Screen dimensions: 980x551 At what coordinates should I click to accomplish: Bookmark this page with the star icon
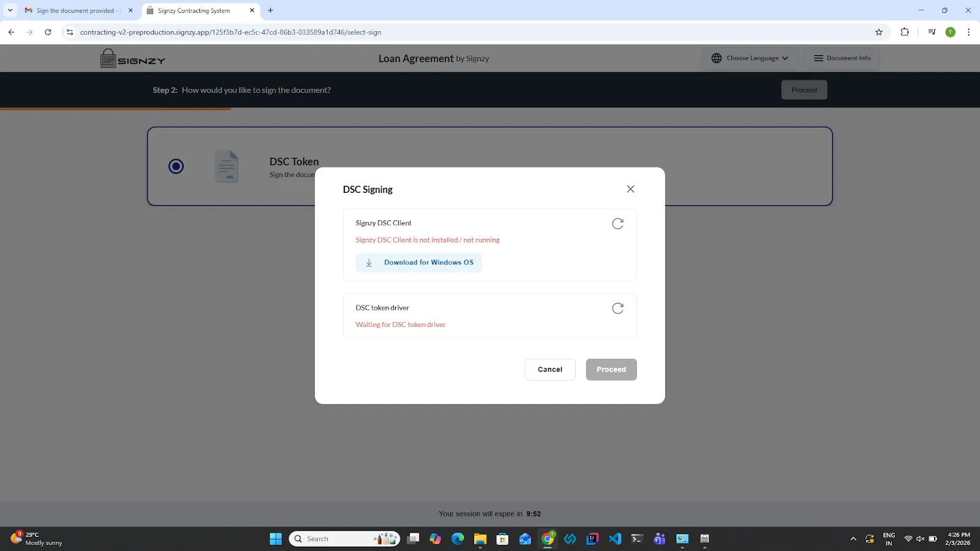pyautogui.click(x=879, y=32)
